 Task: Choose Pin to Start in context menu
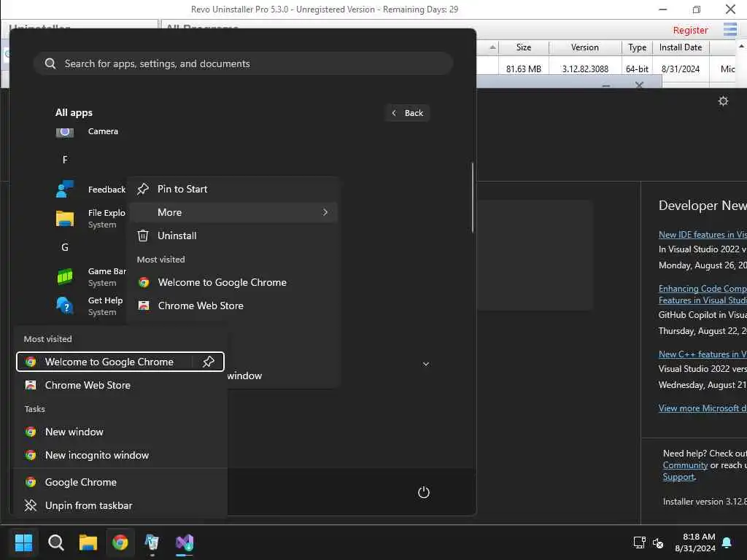pyautogui.click(x=233, y=189)
